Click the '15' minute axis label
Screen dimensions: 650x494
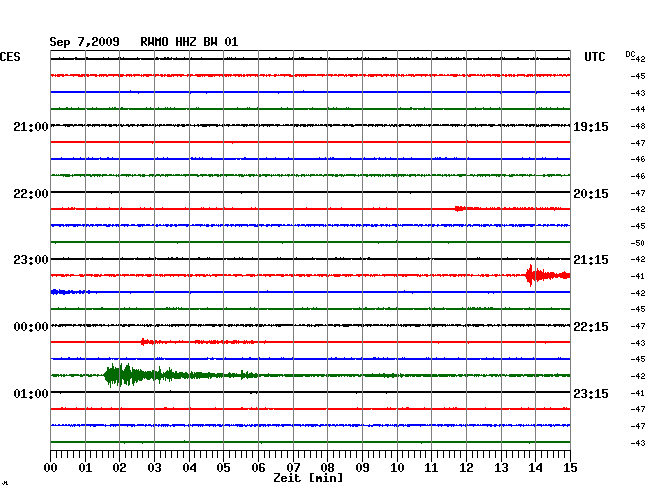[570, 468]
